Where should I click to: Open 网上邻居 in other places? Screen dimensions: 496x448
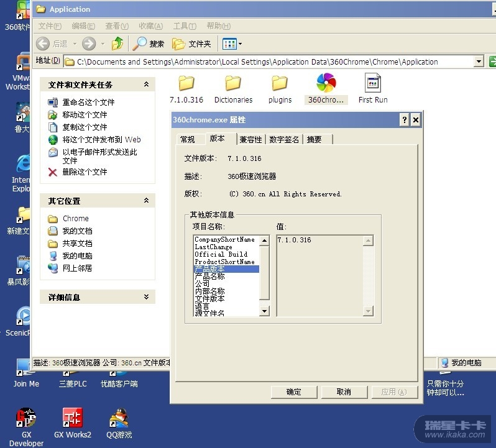pos(77,268)
